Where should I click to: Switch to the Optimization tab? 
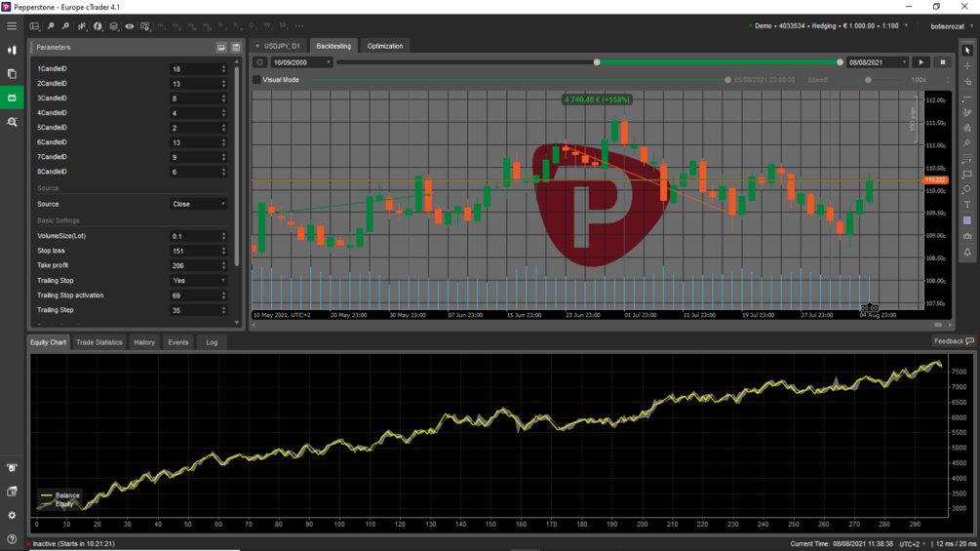385,46
